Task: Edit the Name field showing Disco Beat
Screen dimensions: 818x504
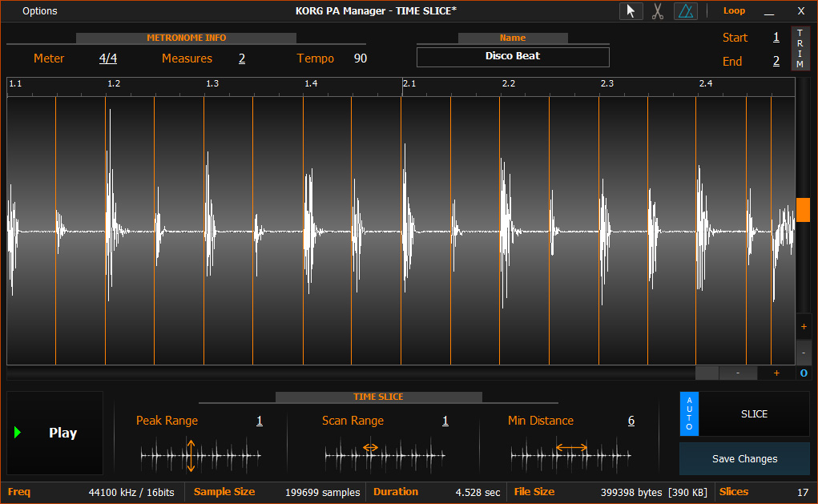Action: [x=513, y=56]
